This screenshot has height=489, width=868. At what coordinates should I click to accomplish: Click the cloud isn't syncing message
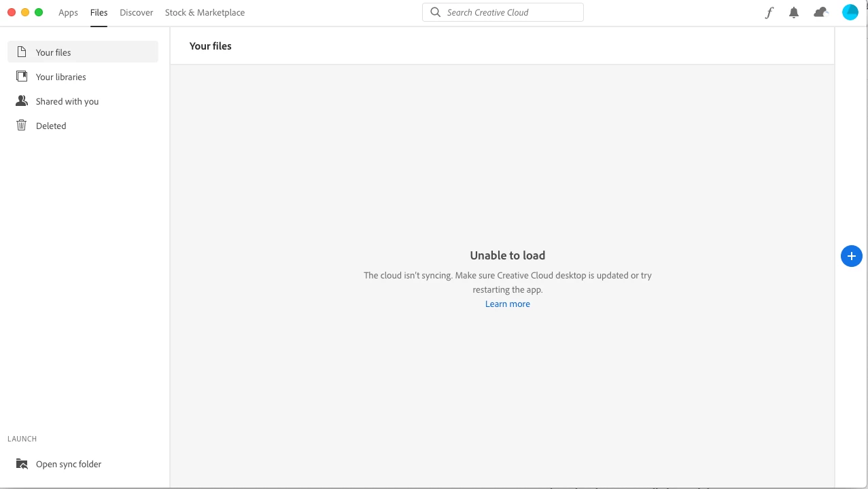click(x=508, y=283)
